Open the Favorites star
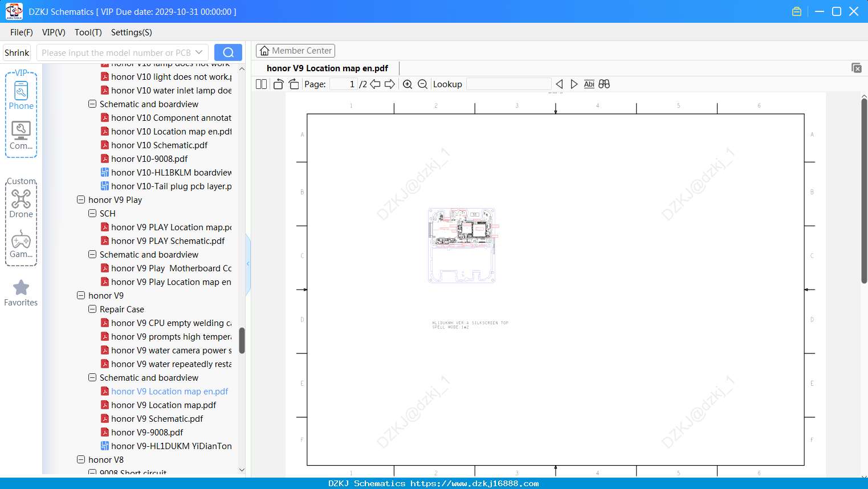Screen dimensions: 868x489 (x=21, y=293)
